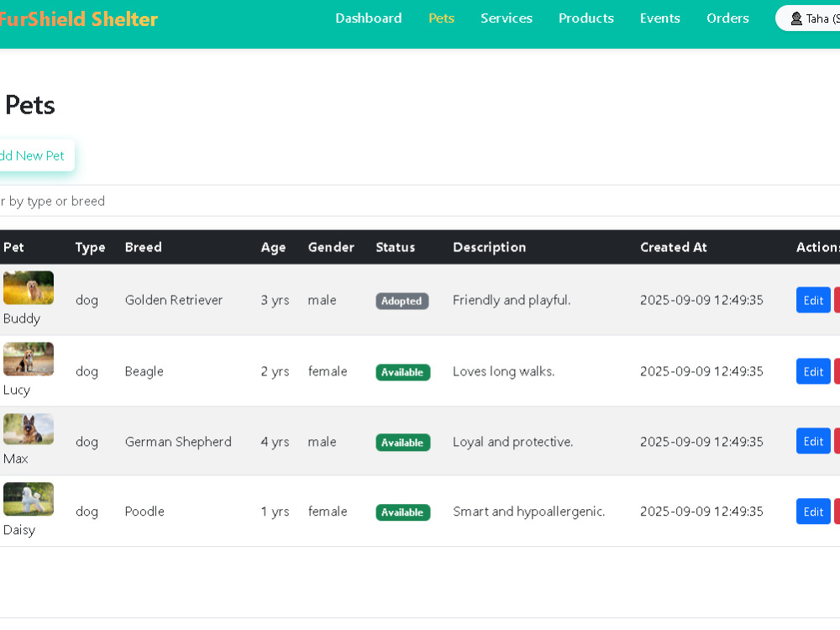Viewport: 840px width, 630px height.
Task: Click the Type column header
Action: pyautogui.click(x=90, y=248)
